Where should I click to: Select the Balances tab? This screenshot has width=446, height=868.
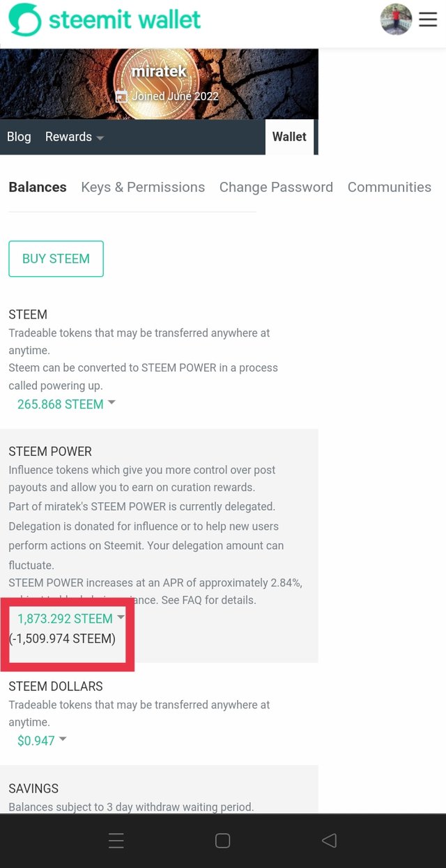(x=38, y=187)
